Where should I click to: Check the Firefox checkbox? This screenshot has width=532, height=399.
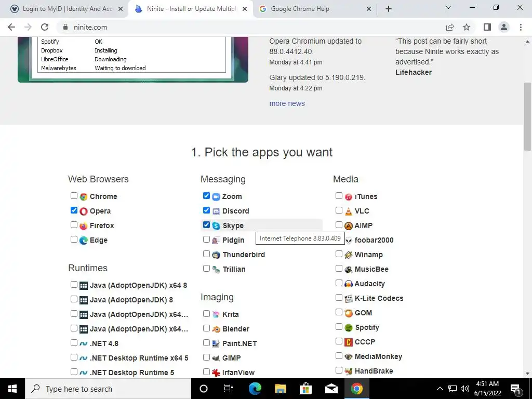point(74,225)
